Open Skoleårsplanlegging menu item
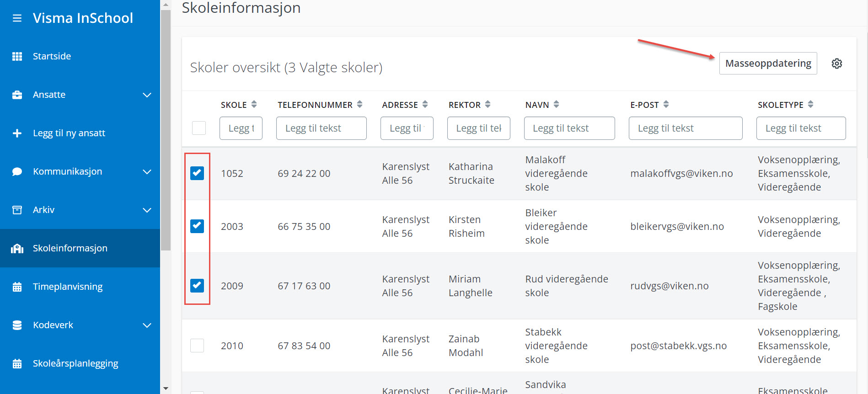Viewport: 868px width, 394px height. (x=80, y=363)
